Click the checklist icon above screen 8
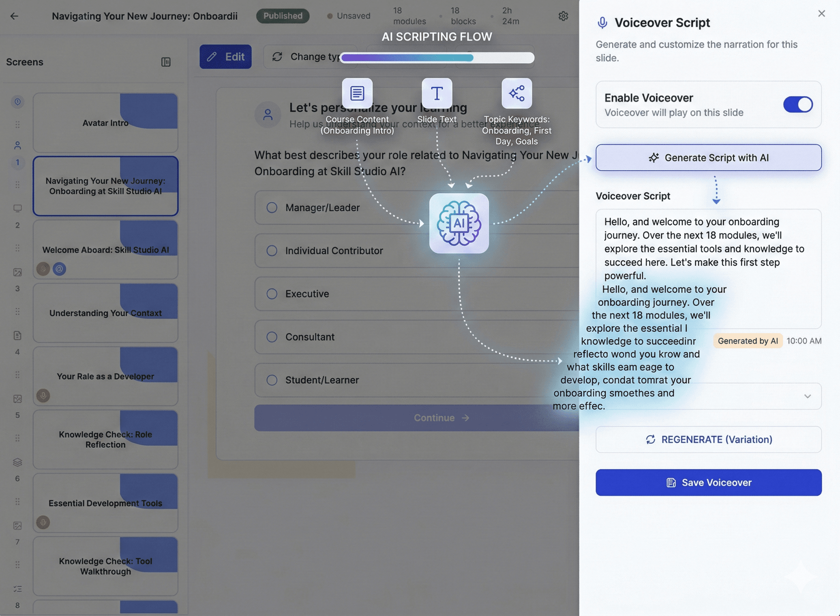The image size is (840, 616). pos(17,589)
